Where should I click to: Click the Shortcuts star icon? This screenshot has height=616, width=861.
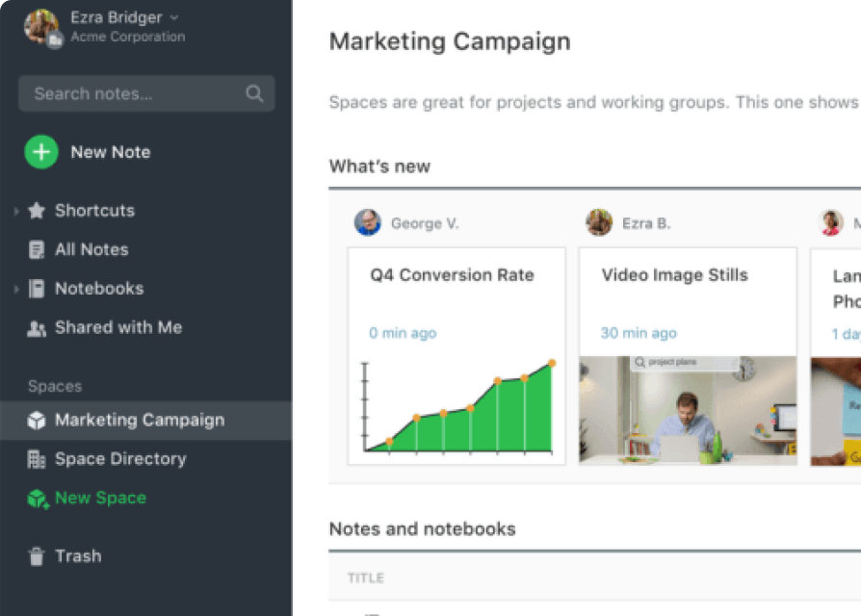(x=37, y=211)
